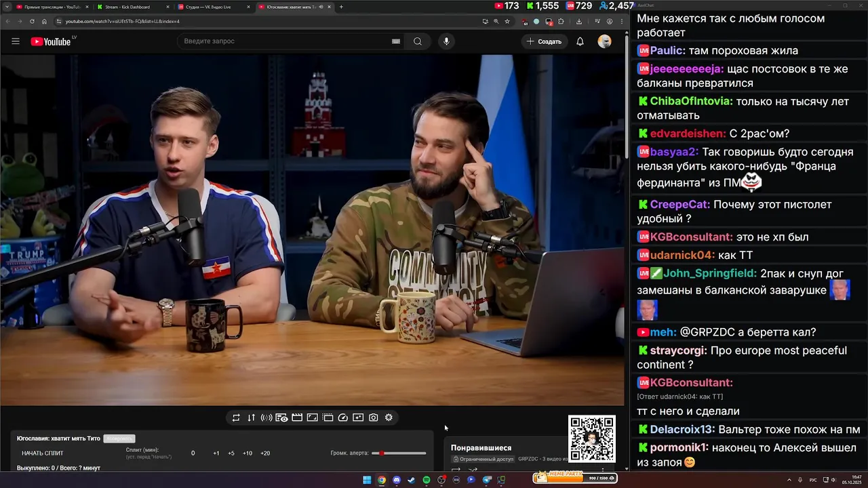Image resolution: width=868 pixels, height=488 pixels.
Task: Click the MEME PARTY 900/1500 progress widget
Action: click(574, 478)
